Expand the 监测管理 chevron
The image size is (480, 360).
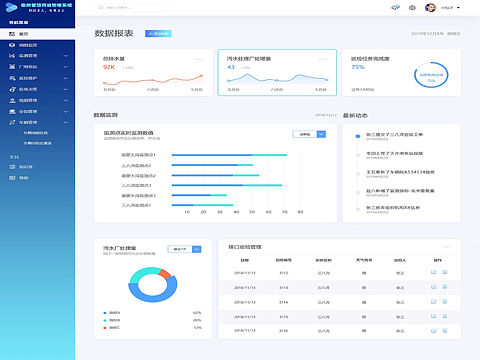coord(66,56)
